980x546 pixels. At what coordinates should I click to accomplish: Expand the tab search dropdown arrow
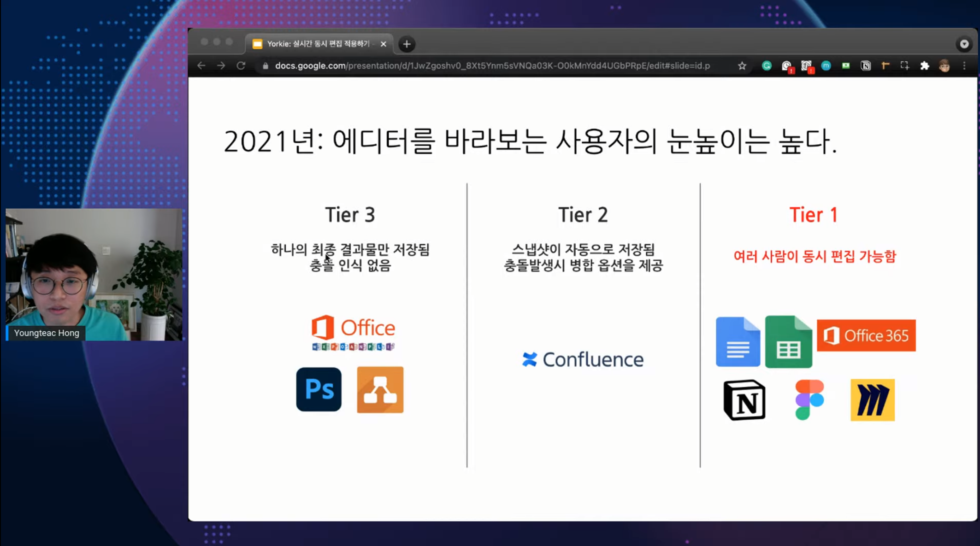[964, 44]
